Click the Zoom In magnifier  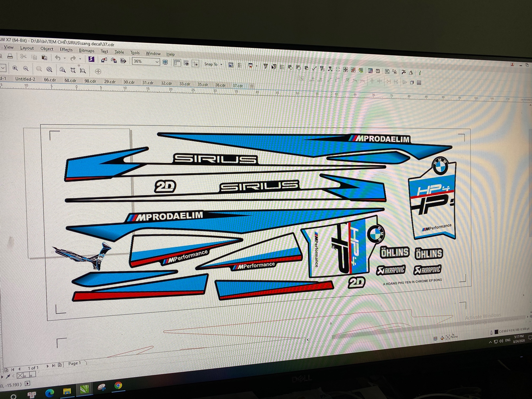pos(15,68)
